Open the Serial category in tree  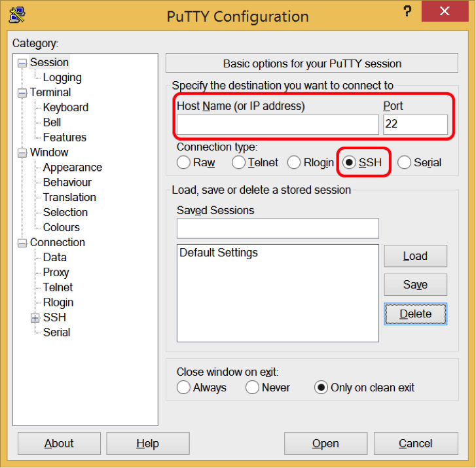56,333
